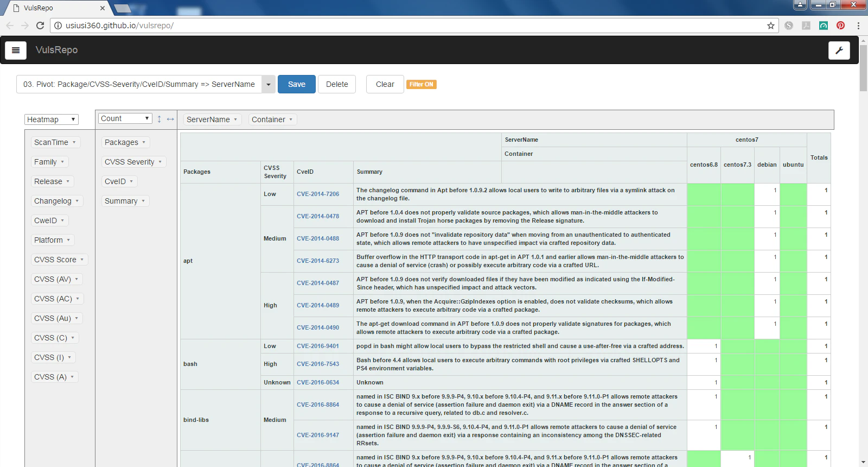
Task: Reload the page with the refresh icon
Action: [40, 26]
